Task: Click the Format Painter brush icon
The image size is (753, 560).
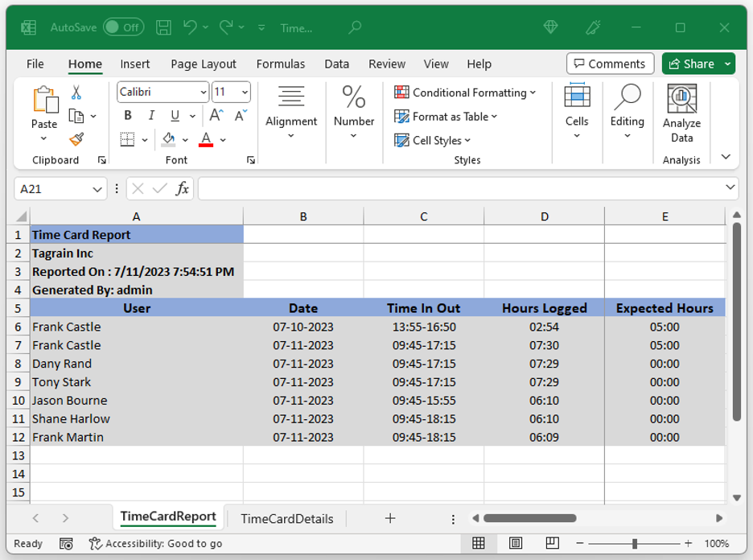Action: click(x=76, y=140)
